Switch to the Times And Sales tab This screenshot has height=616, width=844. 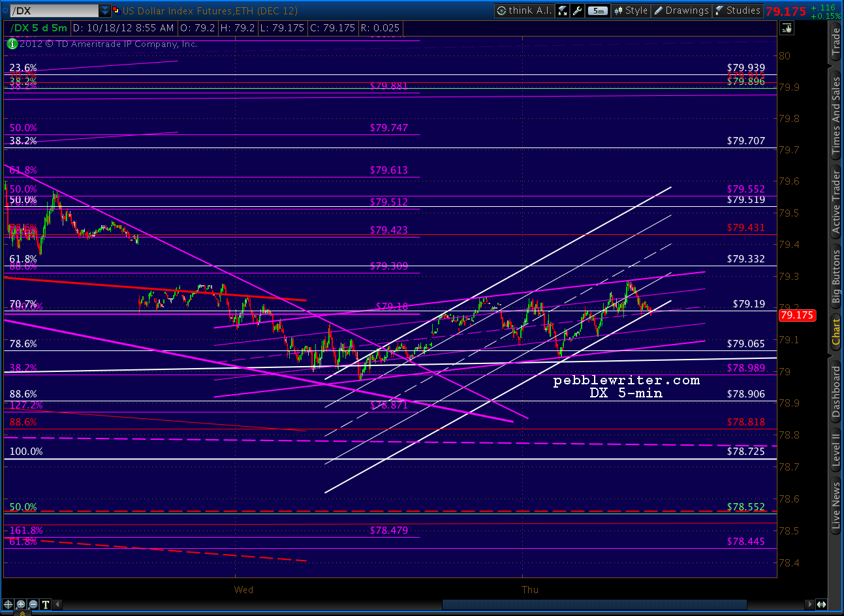click(836, 115)
